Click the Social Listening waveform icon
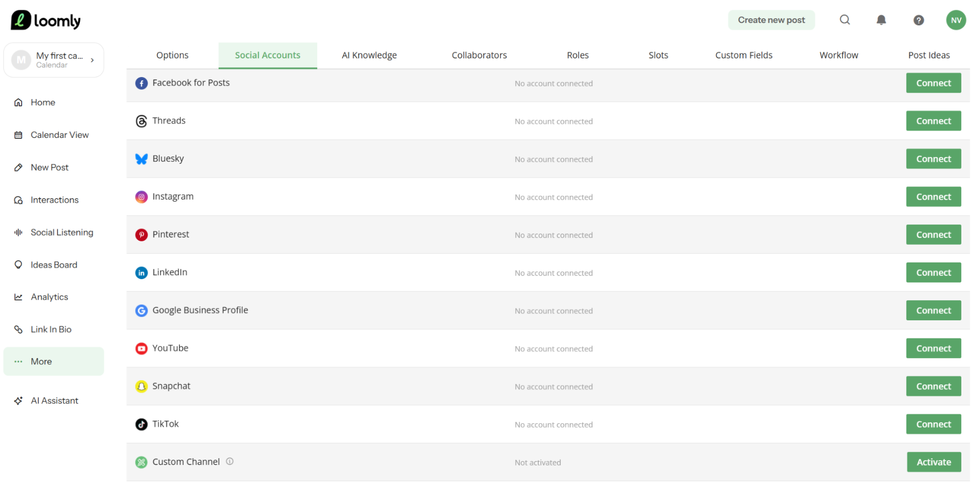980x492 pixels. [18, 233]
